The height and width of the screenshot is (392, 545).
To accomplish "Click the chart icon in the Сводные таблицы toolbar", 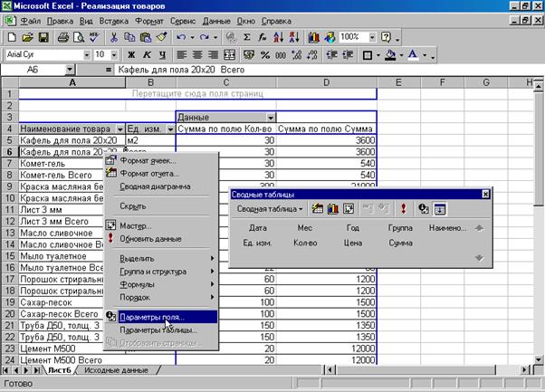I will (332, 208).
